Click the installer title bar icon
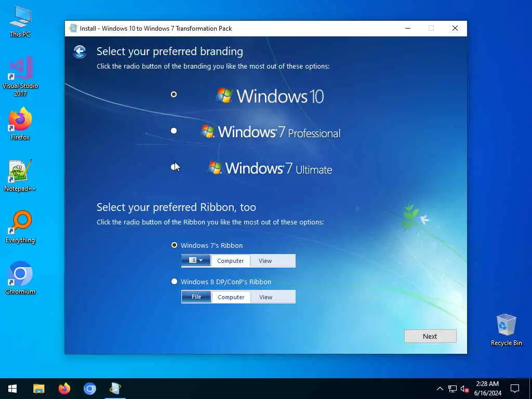532x399 pixels. coord(73,28)
